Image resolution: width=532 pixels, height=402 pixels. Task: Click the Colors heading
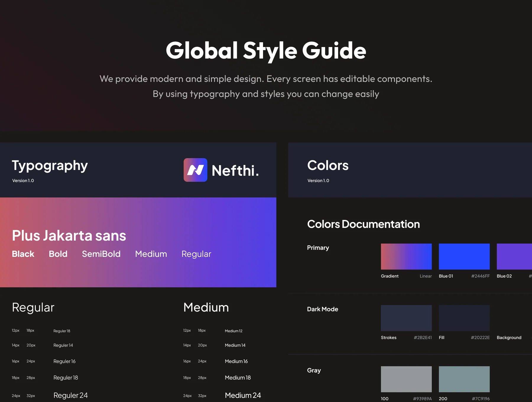pyautogui.click(x=328, y=165)
